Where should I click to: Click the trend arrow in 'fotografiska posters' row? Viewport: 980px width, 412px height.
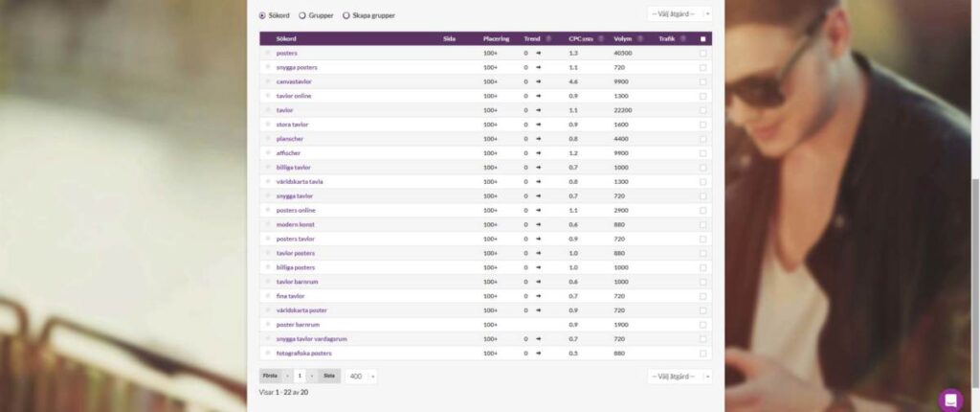pos(538,354)
